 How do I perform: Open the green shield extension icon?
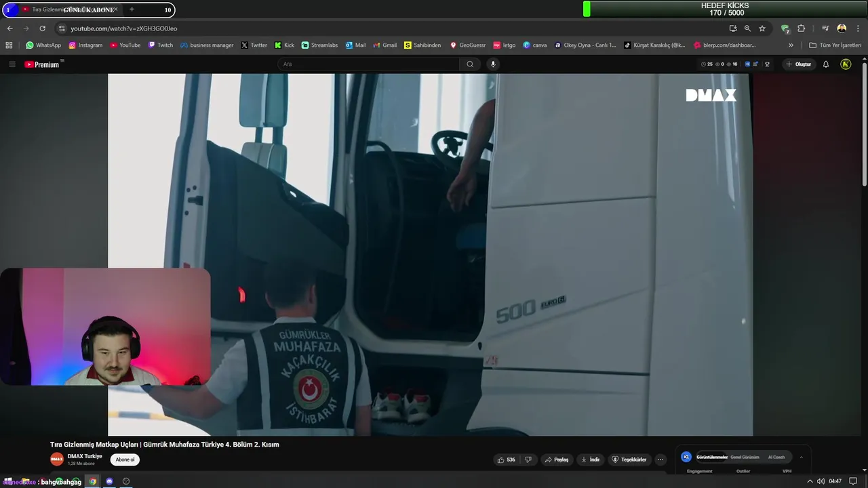(785, 28)
